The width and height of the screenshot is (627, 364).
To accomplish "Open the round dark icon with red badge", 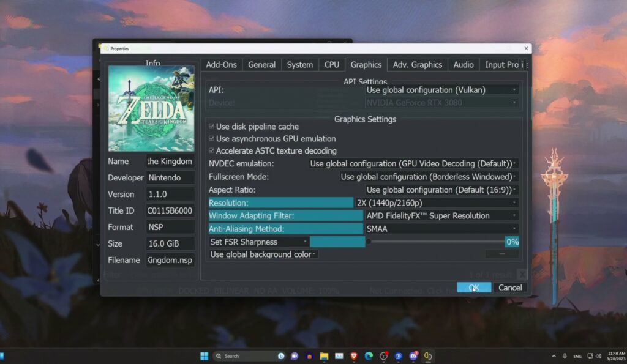I will pyautogui.click(x=384, y=356).
